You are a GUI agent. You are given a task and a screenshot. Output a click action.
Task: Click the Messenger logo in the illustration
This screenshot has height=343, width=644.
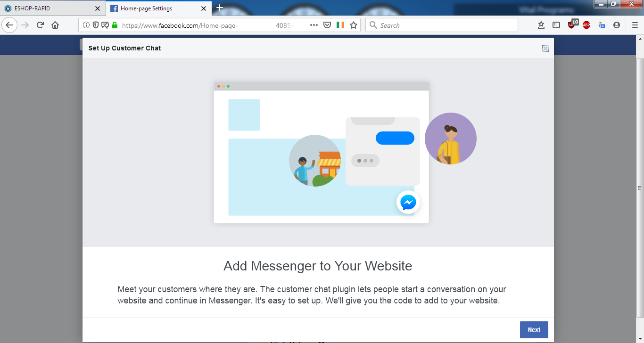tap(408, 202)
